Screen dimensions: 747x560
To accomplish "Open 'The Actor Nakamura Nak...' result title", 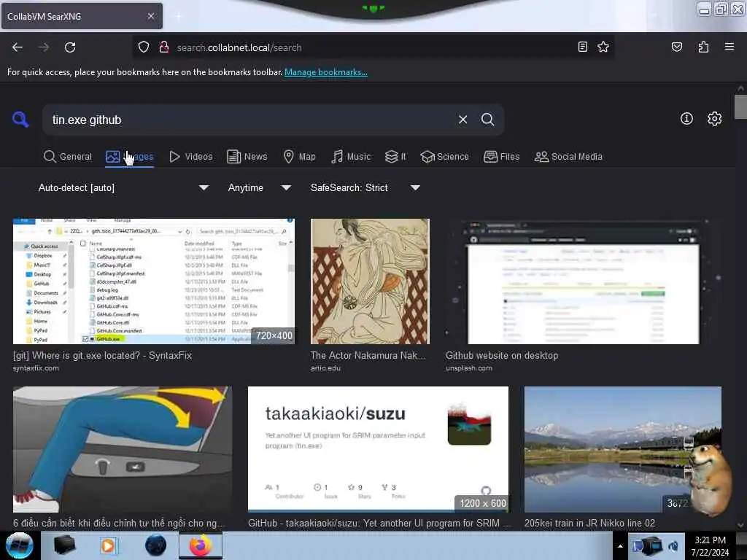I will point(368,356).
